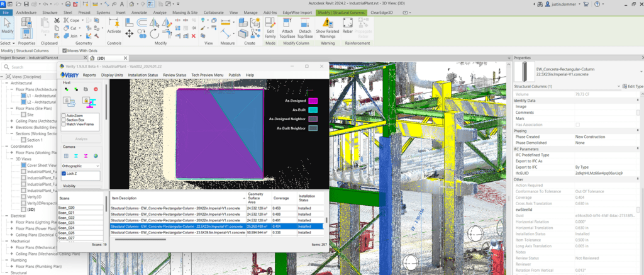Enable Auto-Zoom in Verity

pos(64,116)
